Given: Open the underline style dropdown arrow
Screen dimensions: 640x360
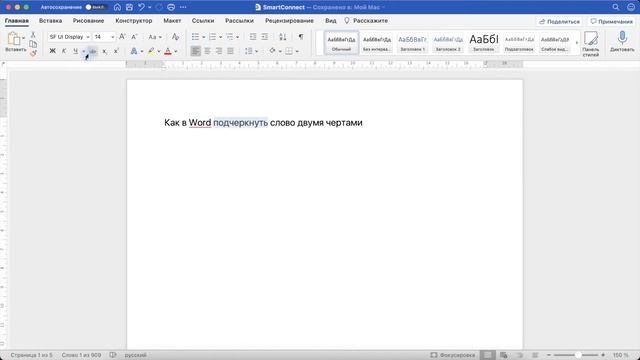Looking at the screenshot, I should point(84,51).
